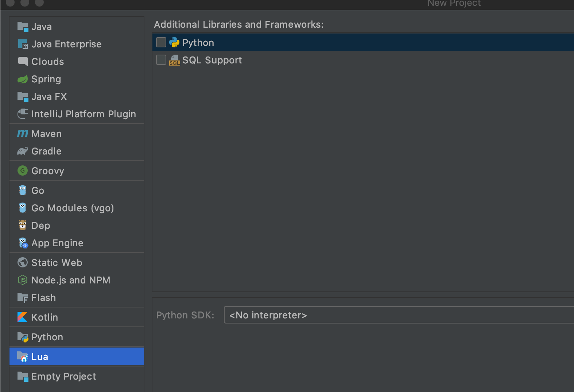Click the Go Modules (vgo) gopher icon

click(x=23, y=208)
